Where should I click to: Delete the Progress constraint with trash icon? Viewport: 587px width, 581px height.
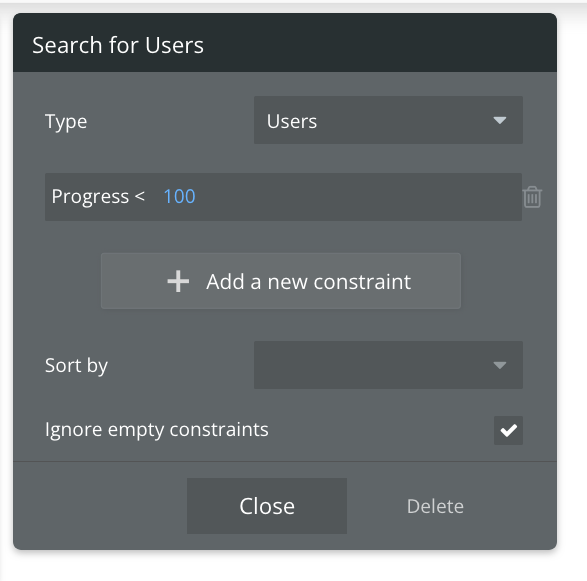pos(532,197)
